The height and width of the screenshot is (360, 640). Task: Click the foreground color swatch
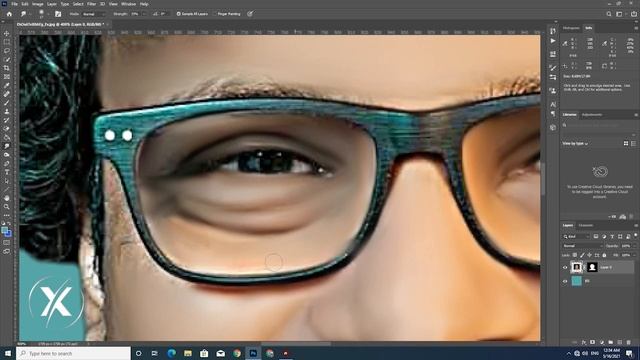[x=4, y=231]
